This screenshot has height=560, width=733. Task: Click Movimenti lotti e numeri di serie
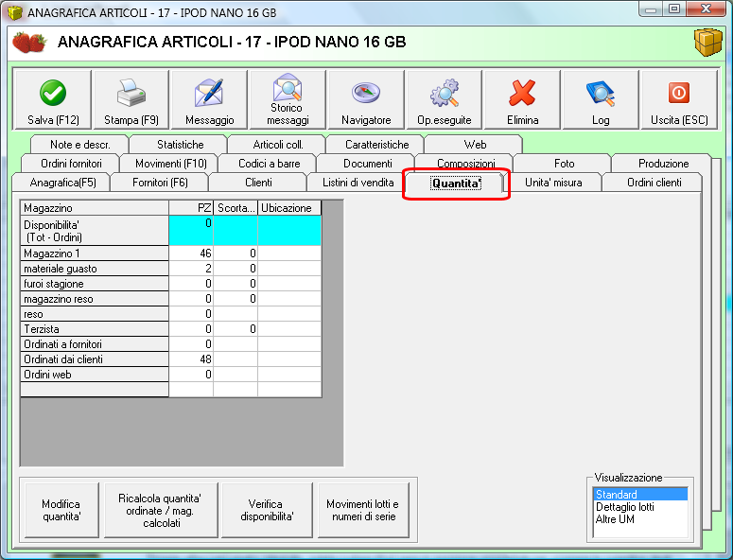coord(363,510)
